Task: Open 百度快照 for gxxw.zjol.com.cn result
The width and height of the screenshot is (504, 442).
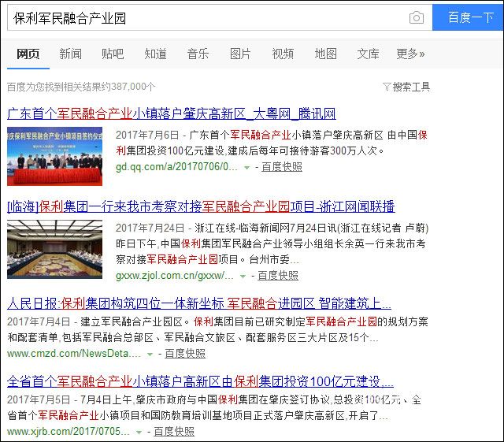Action: click(278, 276)
